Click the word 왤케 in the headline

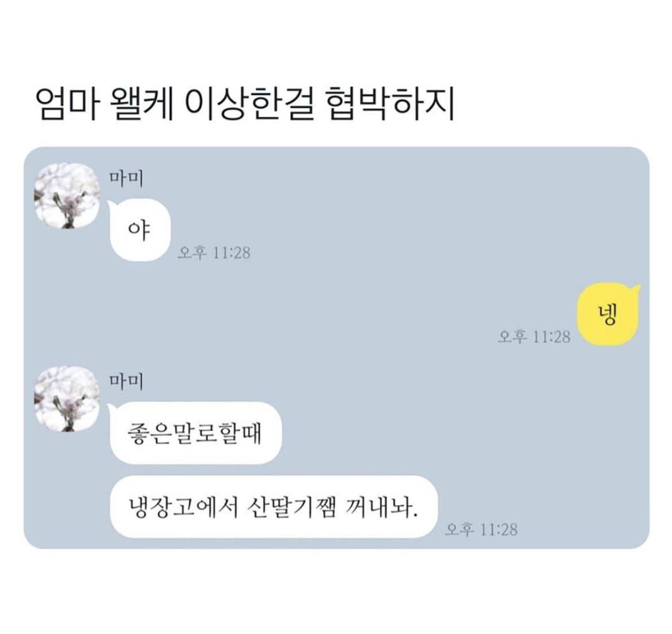[x=141, y=104]
